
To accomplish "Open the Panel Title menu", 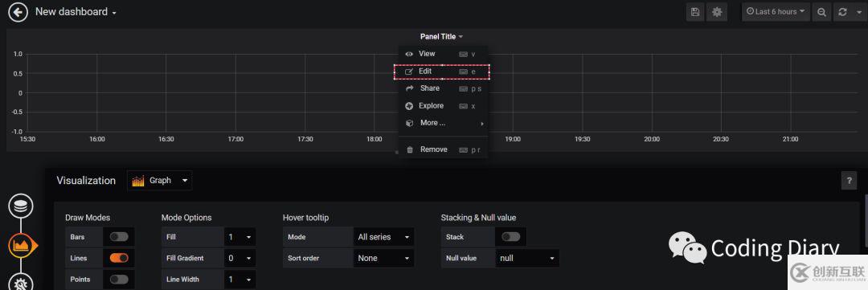I will (441, 36).
